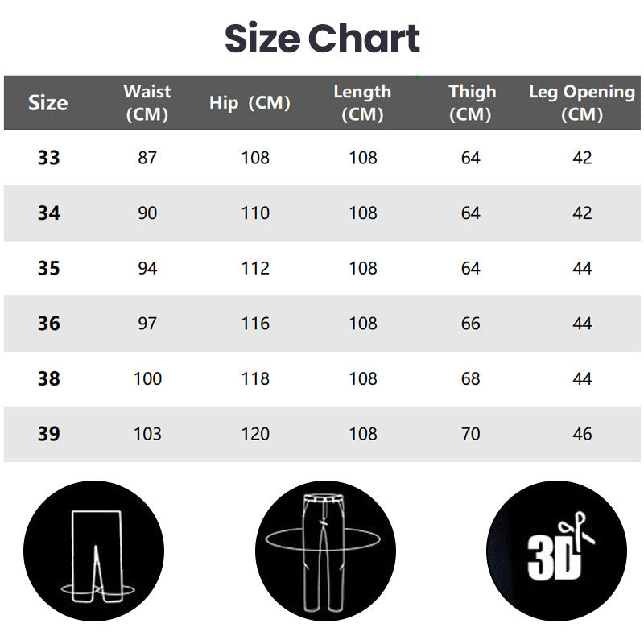This screenshot has width=644, height=644.
Task: Pick size 39 row label
Action: 49,434
